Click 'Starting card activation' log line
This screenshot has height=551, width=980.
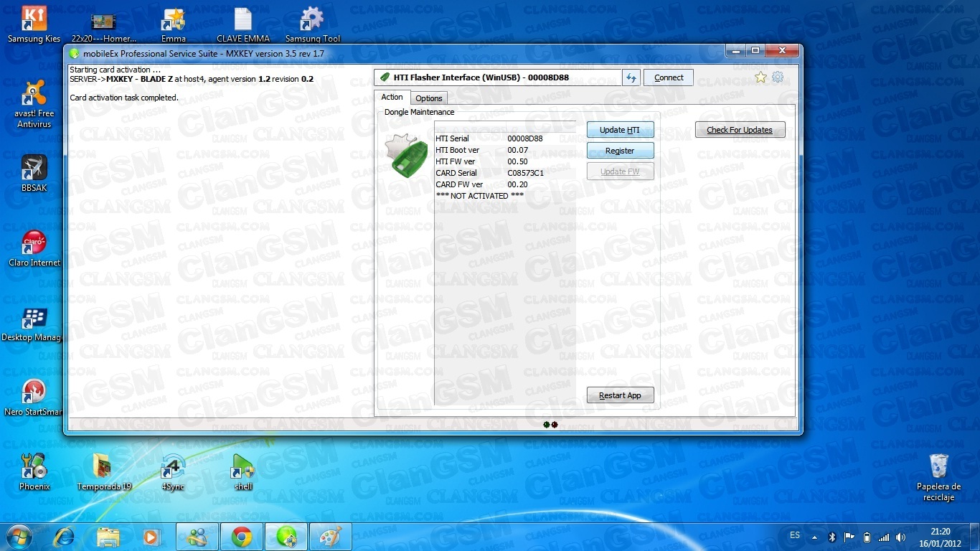[x=115, y=70]
